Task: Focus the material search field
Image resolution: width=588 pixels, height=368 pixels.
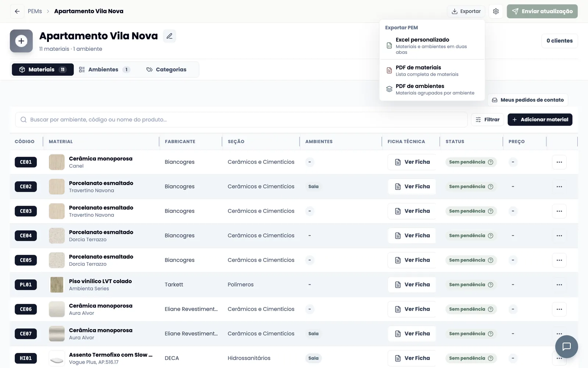Action: tap(241, 120)
